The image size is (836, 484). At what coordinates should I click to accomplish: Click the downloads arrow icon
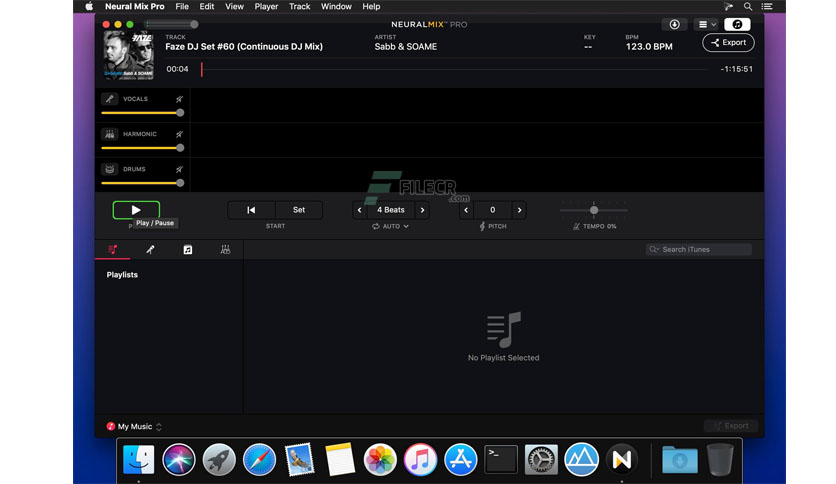coord(674,25)
